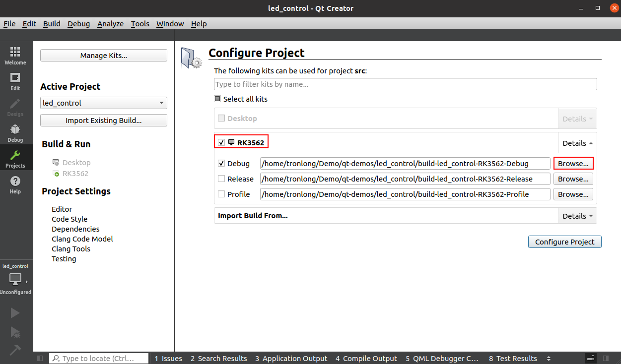
Task: Open Clang Tools project settings
Action: (71, 249)
